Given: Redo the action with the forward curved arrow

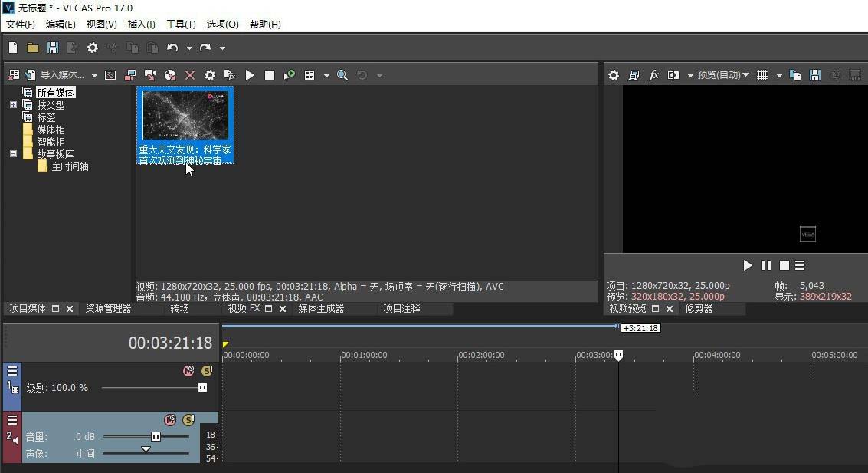Looking at the screenshot, I should click(x=205, y=48).
